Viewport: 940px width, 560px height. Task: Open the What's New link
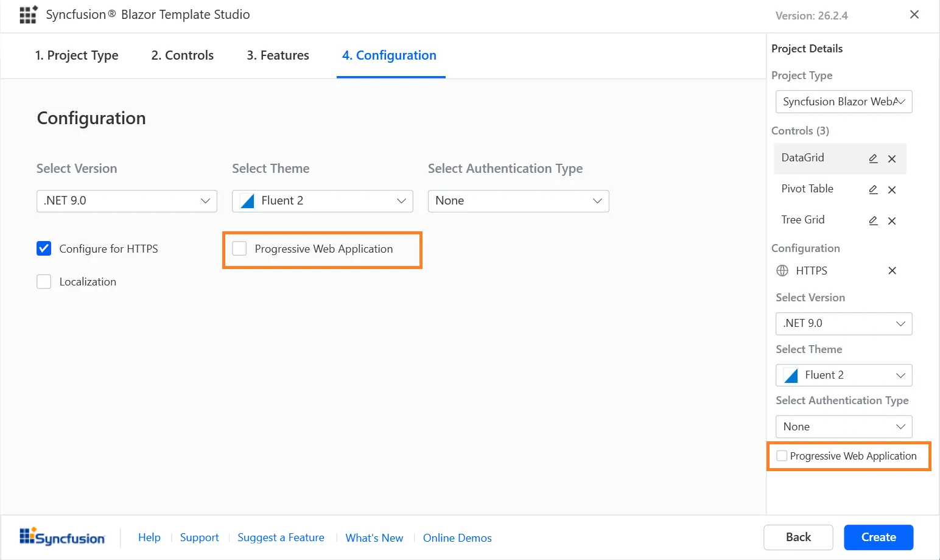point(374,538)
